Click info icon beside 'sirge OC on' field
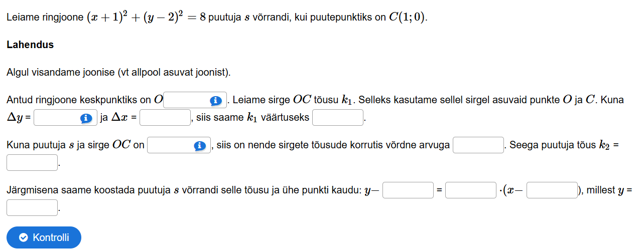This screenshot has width=644, height=251. point(200,146)
